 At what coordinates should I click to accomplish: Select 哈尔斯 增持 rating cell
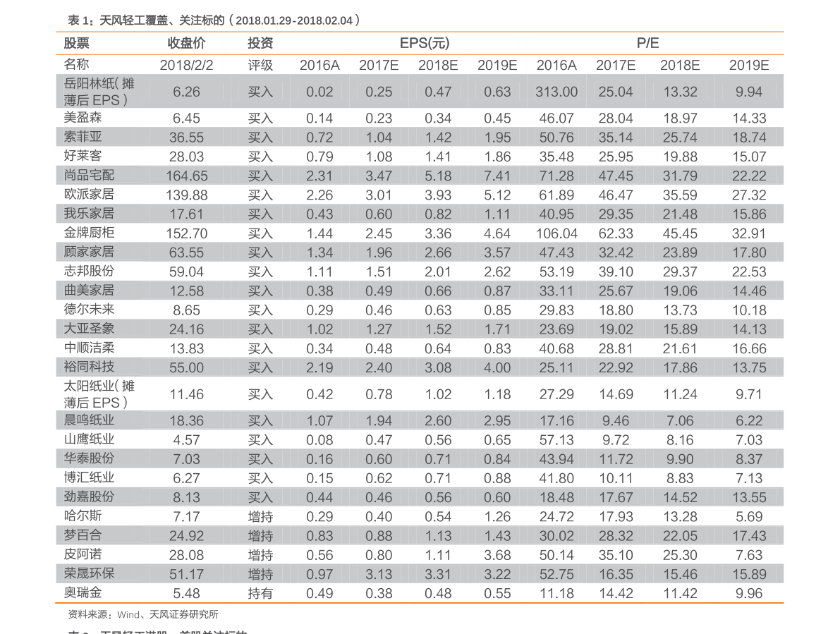coord(260,517)
